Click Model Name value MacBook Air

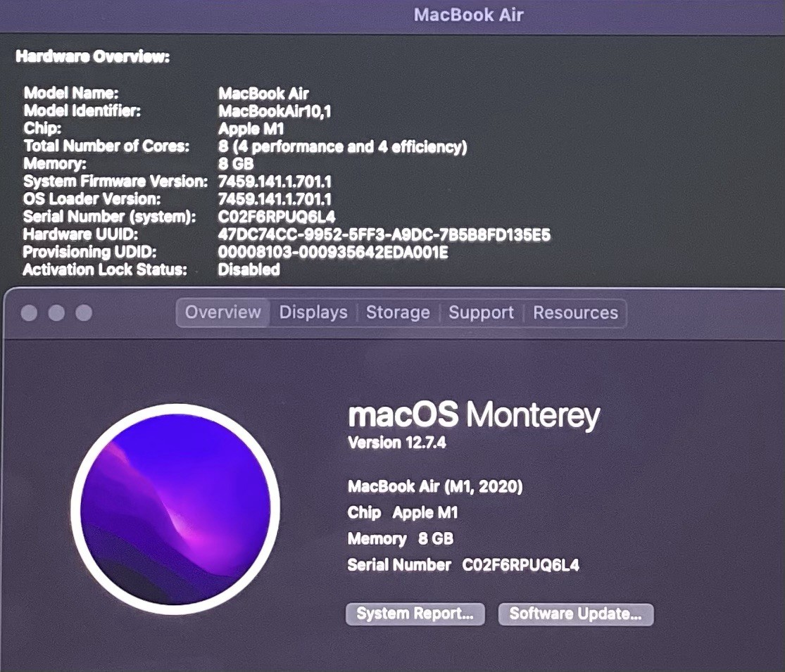[x=263, y=94]
